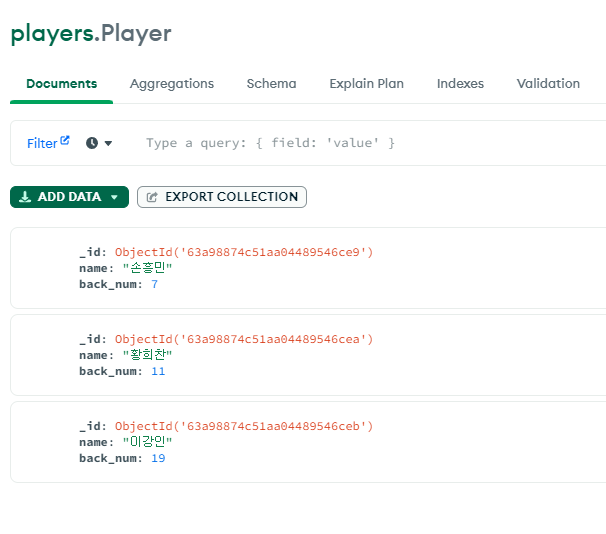
Task: Click the name value 황희찬
Action: click(147, 355)
